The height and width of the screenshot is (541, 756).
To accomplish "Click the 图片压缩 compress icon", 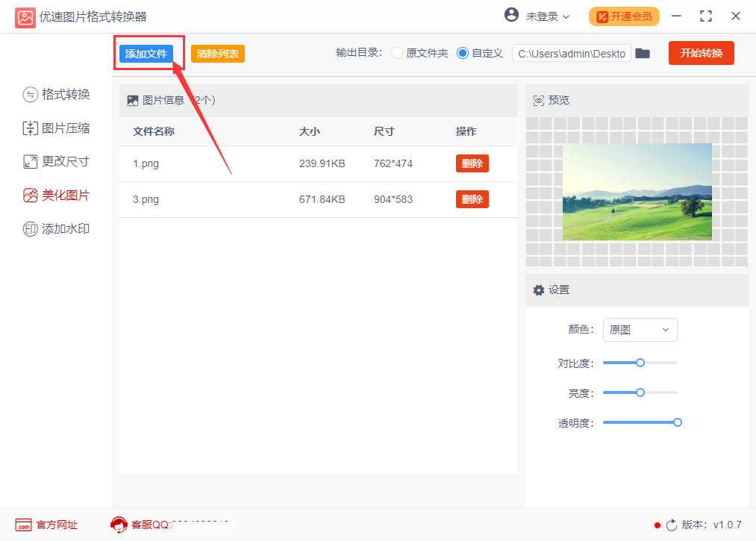I will coord(30,128).
